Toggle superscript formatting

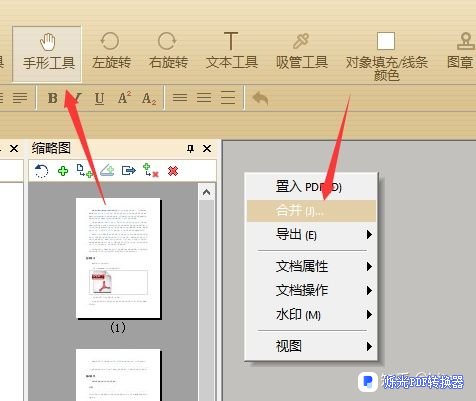coord(124,98)
